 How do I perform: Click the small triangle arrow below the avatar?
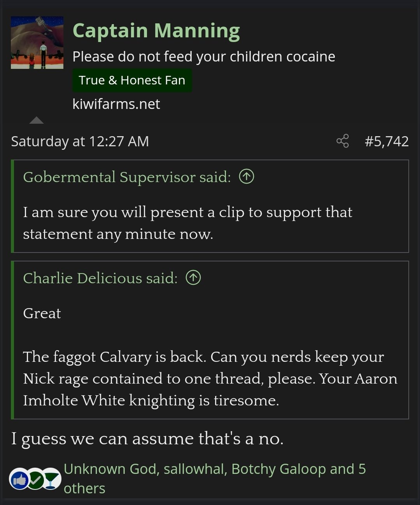pos(37,120)
